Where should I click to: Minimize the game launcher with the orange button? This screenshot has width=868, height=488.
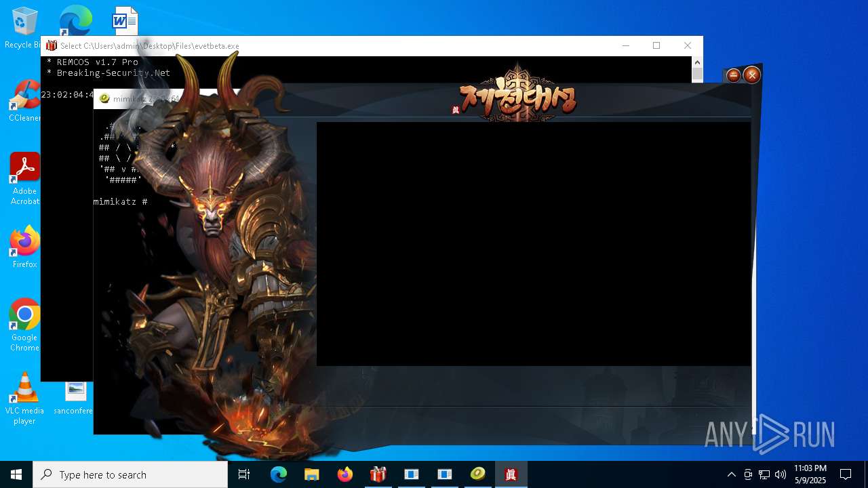pos(733,75)
